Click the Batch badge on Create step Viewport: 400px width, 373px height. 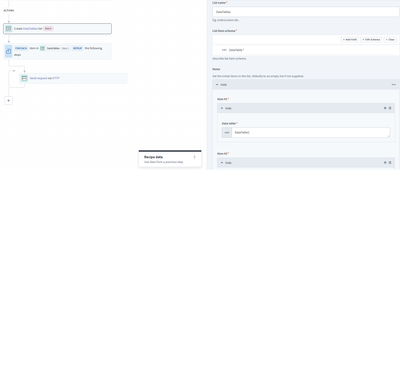pyautogui.click(x=48, y=29)
